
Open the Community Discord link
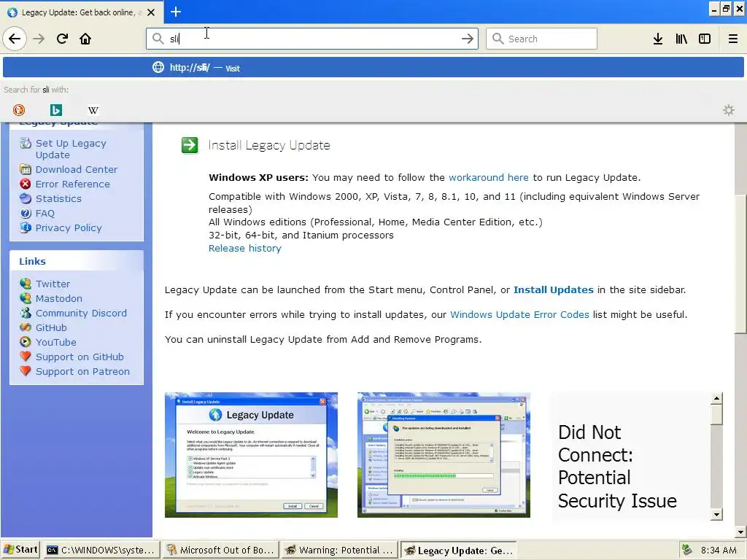coord(81,314)
